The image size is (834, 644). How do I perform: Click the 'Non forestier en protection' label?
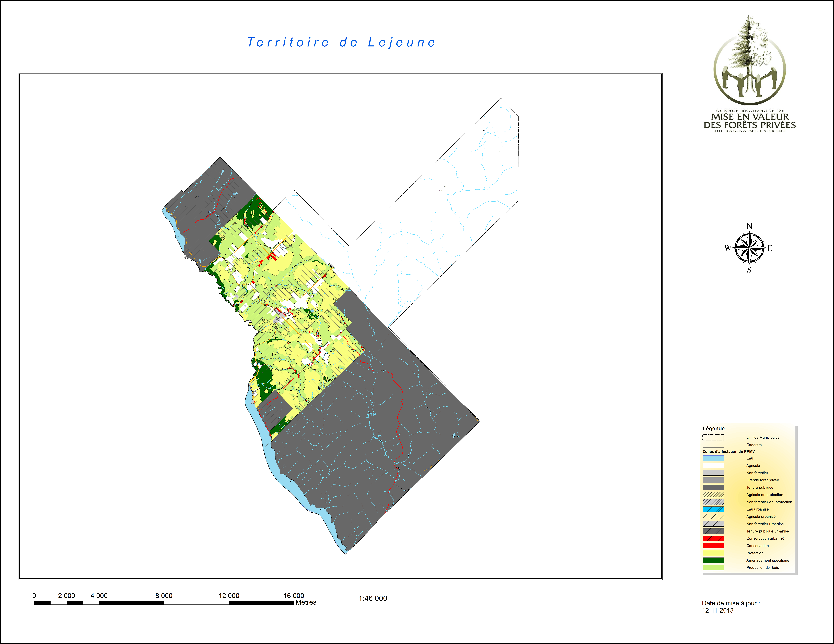click(769, 502)
